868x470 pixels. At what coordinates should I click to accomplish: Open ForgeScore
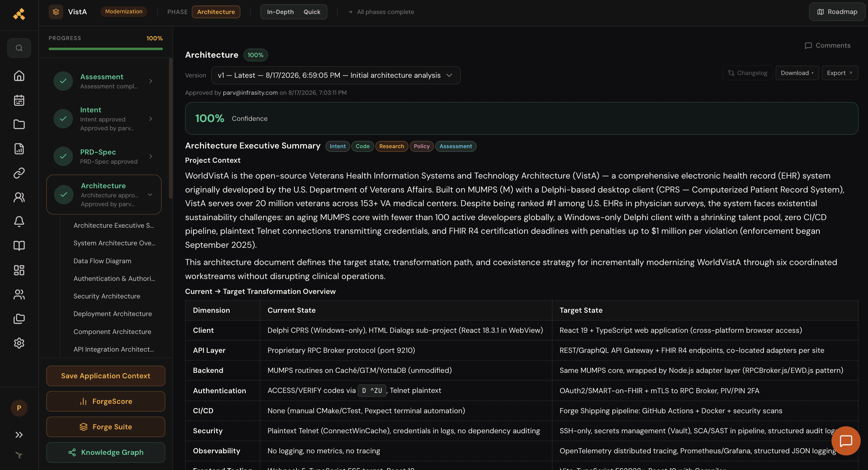pos(106,402)
